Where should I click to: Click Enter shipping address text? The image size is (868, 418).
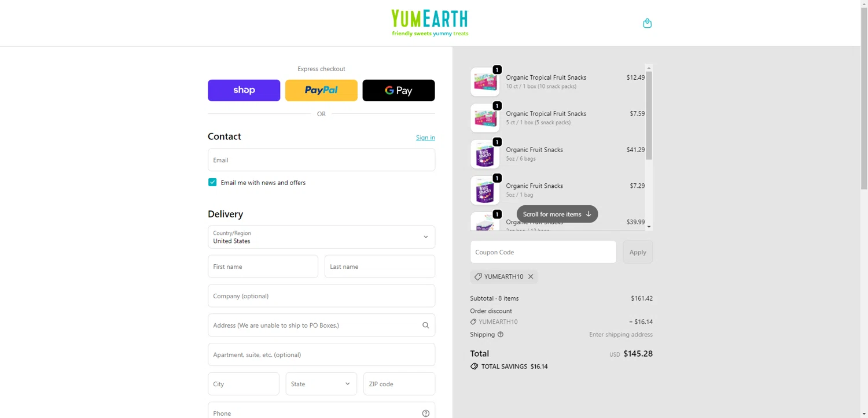click(x=621, y=334)
